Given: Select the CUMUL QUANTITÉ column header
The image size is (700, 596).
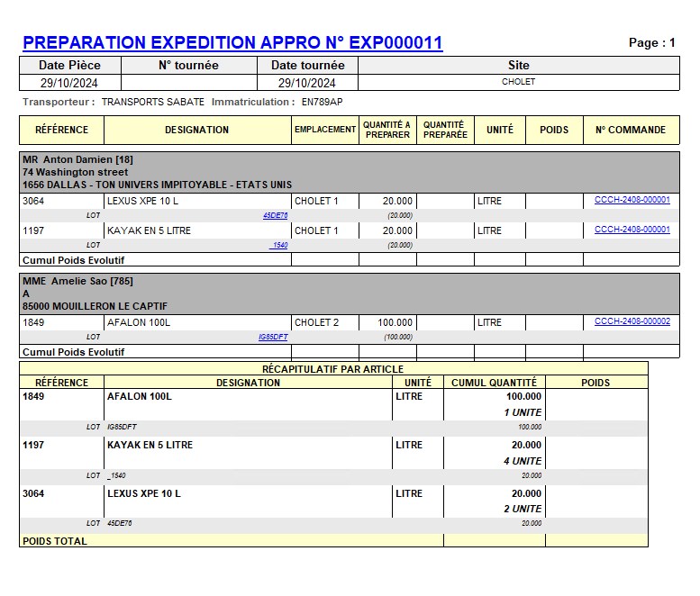Looking at the screenshot, I should point(494,383).
